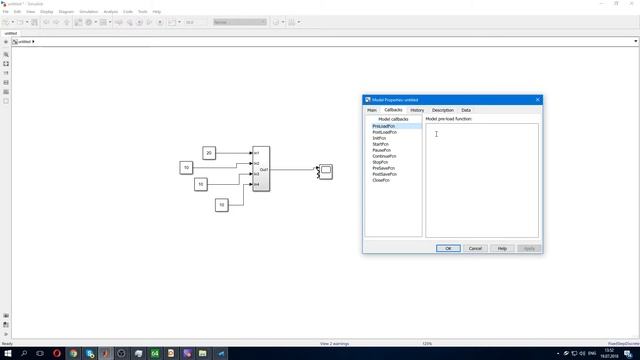Click the Up to Parent arrow
This screenshot has height=360, width=640.
tap(67, 22)
